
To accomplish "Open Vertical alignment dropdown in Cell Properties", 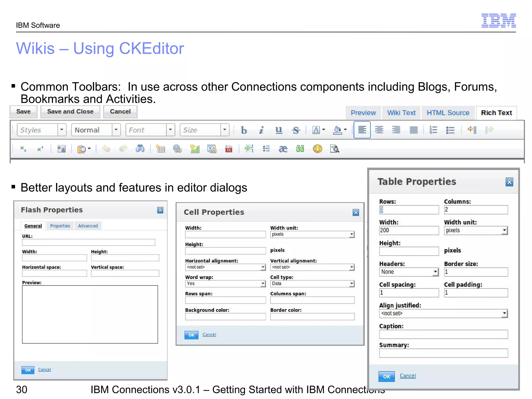I will (312, 267).
